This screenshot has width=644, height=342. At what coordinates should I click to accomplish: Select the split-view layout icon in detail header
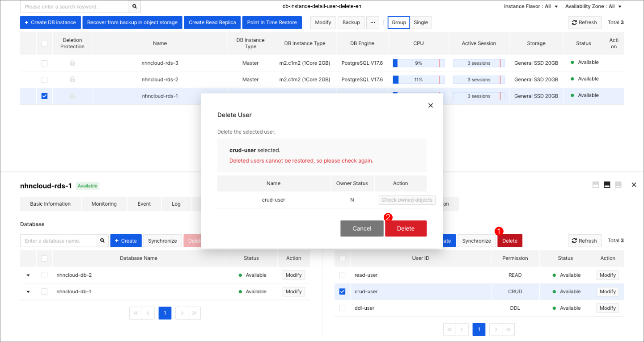(x=606, y=184)
